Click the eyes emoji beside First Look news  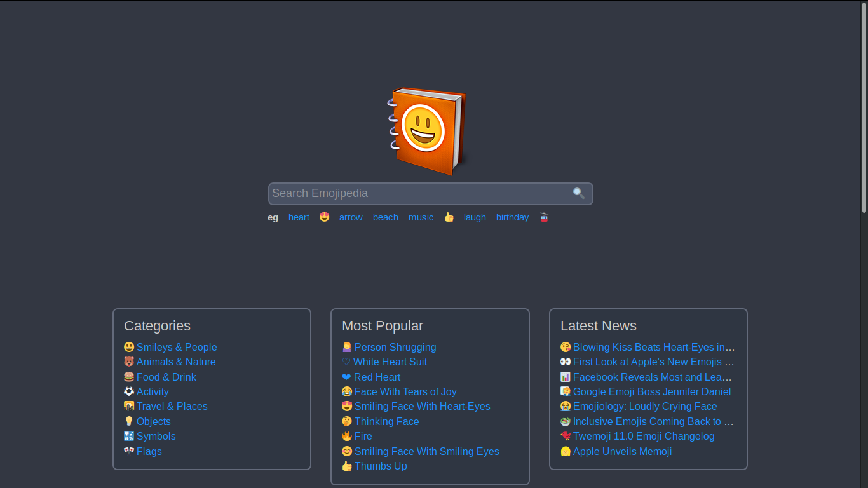(x=566, y=362)
